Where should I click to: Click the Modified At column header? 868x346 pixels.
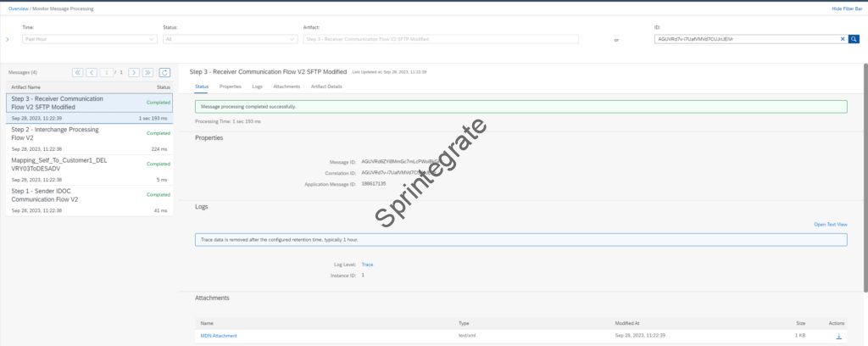pyautogui.click(x=627, y=323)
